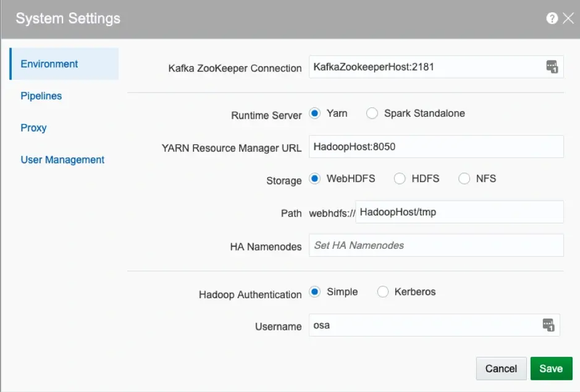The image size is (580, 392).
Task: Click the icon inside the Username field
Action: [x=548, y=325]
